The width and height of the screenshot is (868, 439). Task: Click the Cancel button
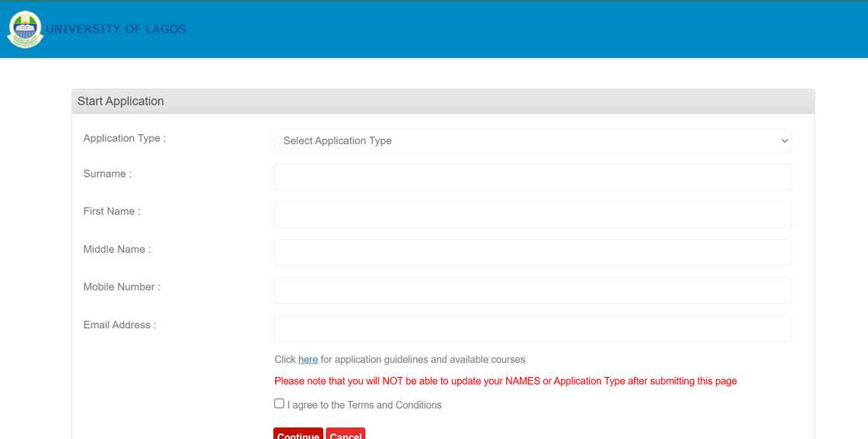coord(345,434)
